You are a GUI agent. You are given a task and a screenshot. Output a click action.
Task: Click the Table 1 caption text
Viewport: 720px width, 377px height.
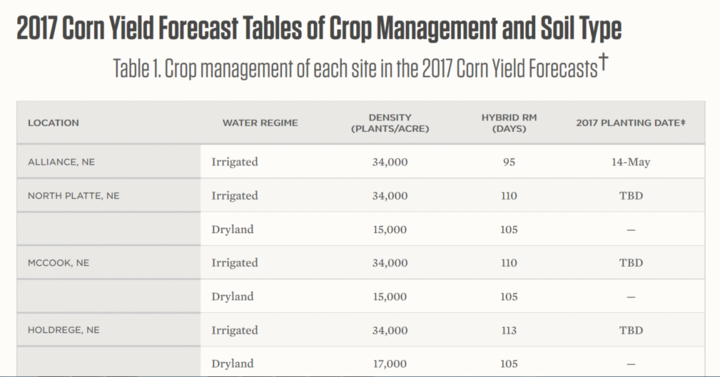click(355, 69)
